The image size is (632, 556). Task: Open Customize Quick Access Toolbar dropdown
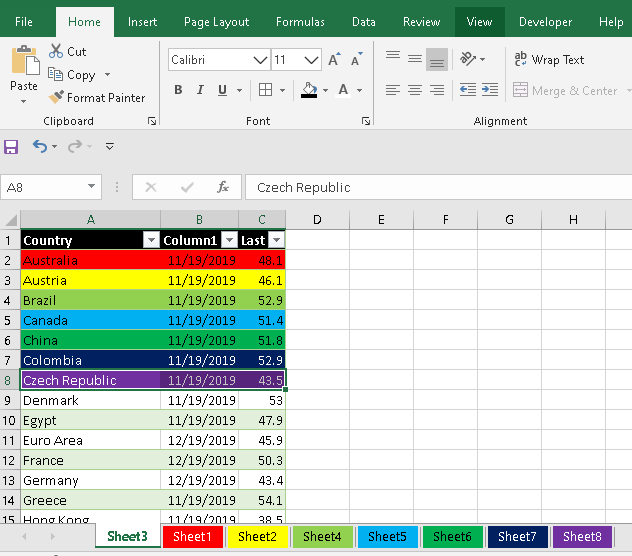[x=110, y=146]
